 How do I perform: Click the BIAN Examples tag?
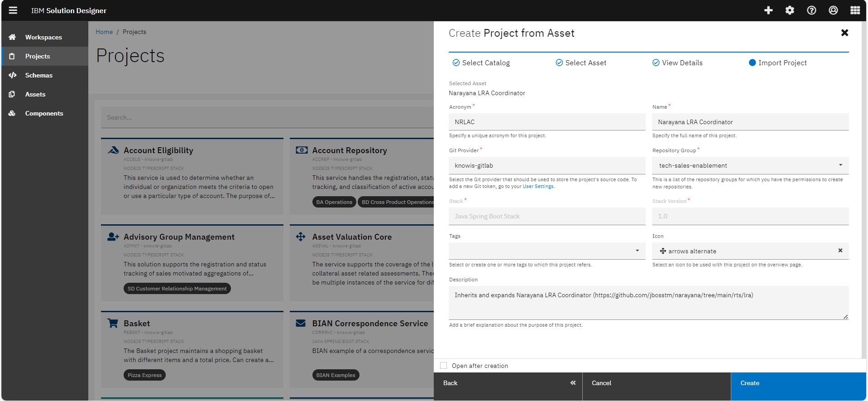(336, 375)
